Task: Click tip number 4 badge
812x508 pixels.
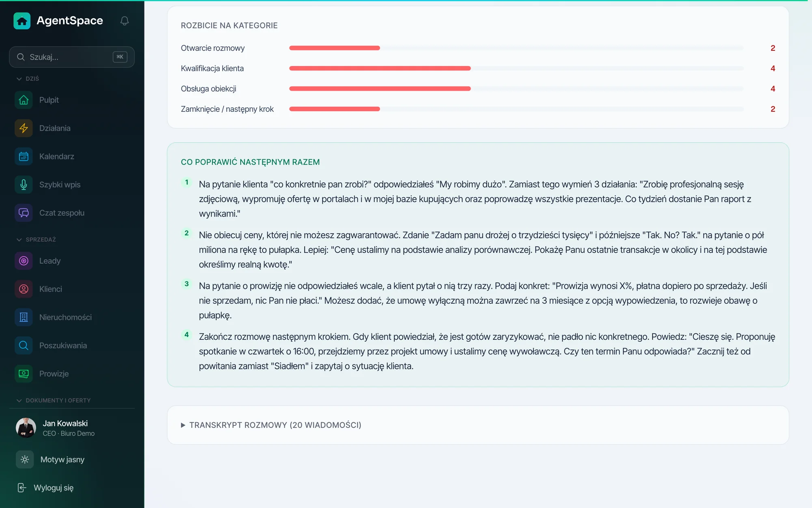Action: 187,335
